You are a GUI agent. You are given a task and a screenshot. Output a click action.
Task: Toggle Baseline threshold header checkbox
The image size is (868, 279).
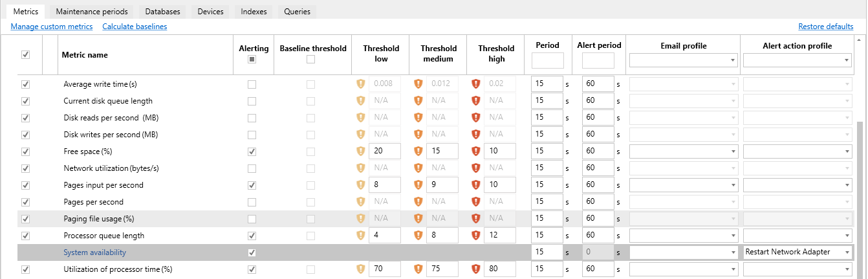coord(311,60)
